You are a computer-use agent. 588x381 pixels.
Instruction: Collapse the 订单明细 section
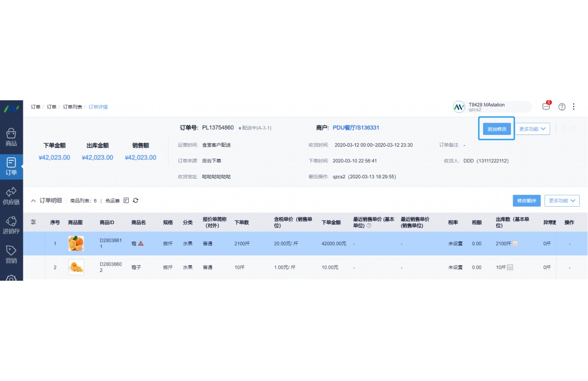tap(32, 201)
